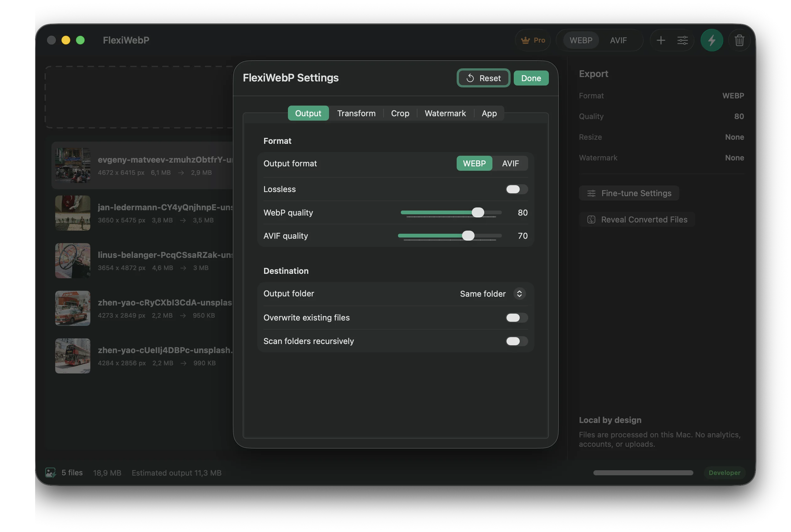The image size is (791, 532).
Task: Switch to the Transform tab
Action: pyautogui.click(x=356, y=113)
